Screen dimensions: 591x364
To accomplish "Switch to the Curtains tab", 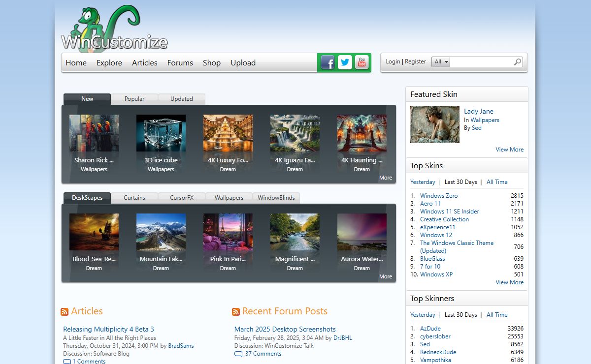I will coord(134,198).
